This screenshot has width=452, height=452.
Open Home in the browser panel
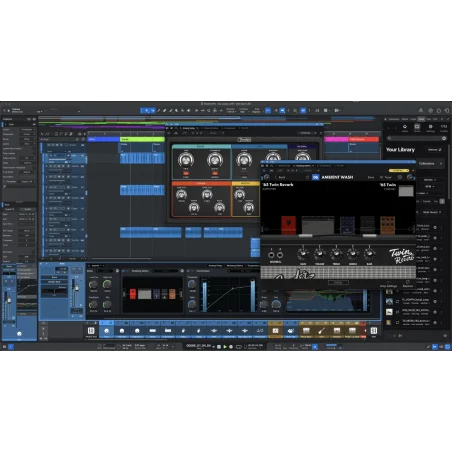click(x=405, y=128)
